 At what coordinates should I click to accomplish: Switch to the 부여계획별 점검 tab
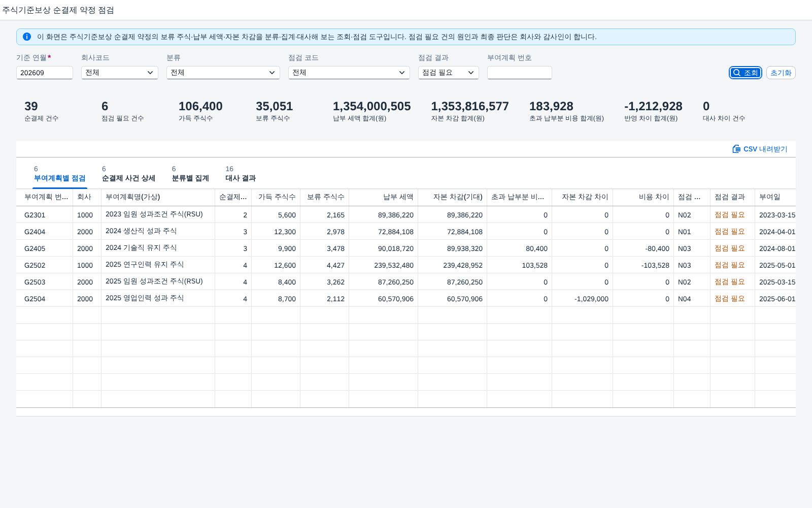[60, 174]
